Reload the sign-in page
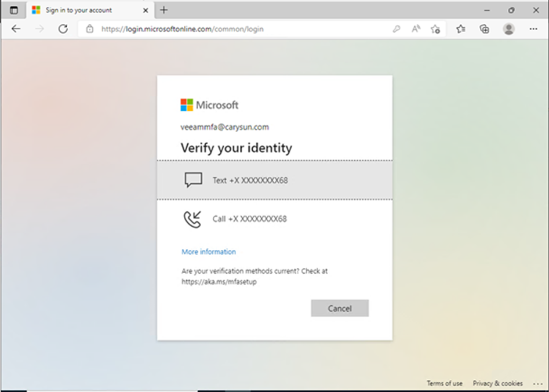The image size is (549, 392). coord(63,29)
